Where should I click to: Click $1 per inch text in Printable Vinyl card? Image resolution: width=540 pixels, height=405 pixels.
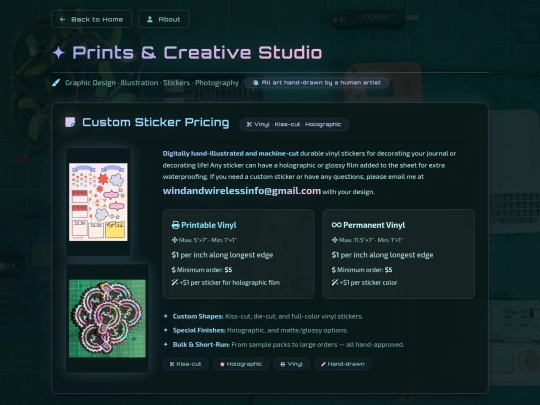tap(222, 255)
